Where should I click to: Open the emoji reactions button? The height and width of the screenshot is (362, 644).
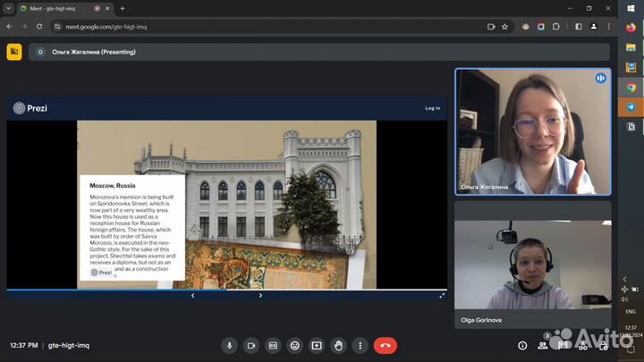pos(294,346)
